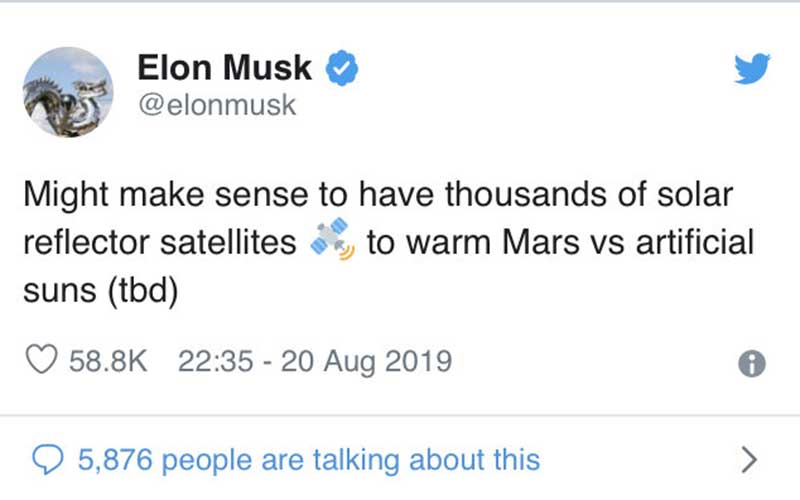800x500 pixels.
Task: Click the 58.8K like count
Action: tap(108, 361)
